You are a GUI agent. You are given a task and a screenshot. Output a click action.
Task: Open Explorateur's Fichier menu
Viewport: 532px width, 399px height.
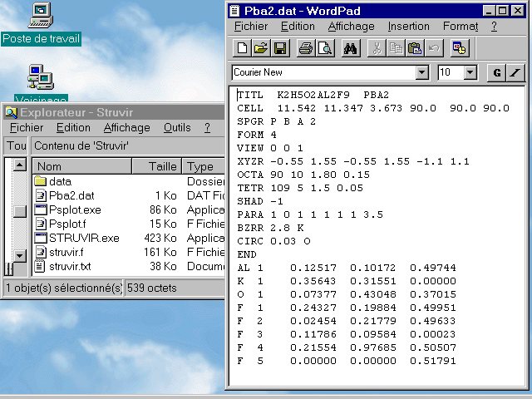click(27, 127)
